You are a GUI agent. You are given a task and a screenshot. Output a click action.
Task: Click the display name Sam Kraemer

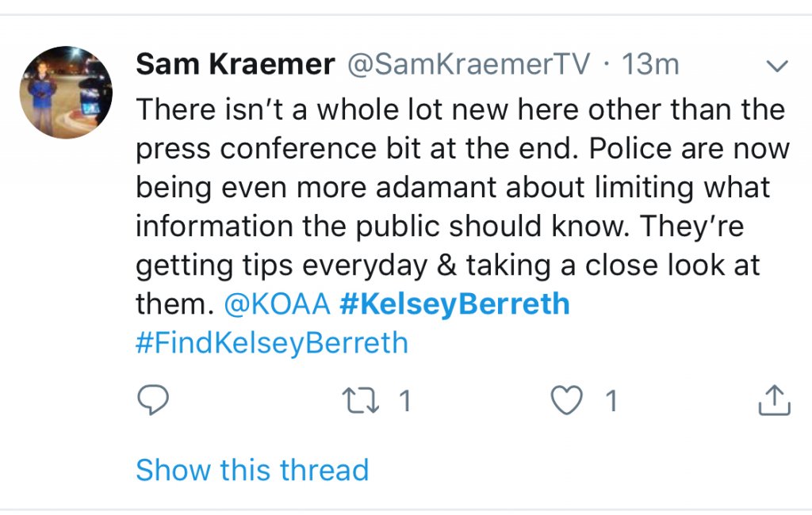[x=235, y=65]
